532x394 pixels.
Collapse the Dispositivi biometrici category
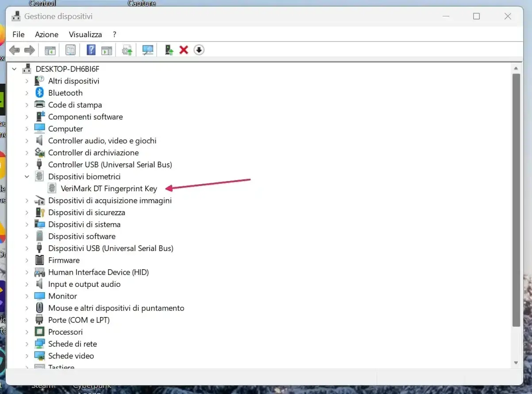(x=27, y=176)
